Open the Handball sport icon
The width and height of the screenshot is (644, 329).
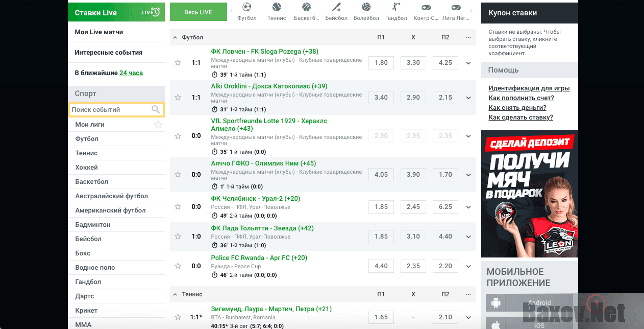pyautogui.click(x=396, y=8)
